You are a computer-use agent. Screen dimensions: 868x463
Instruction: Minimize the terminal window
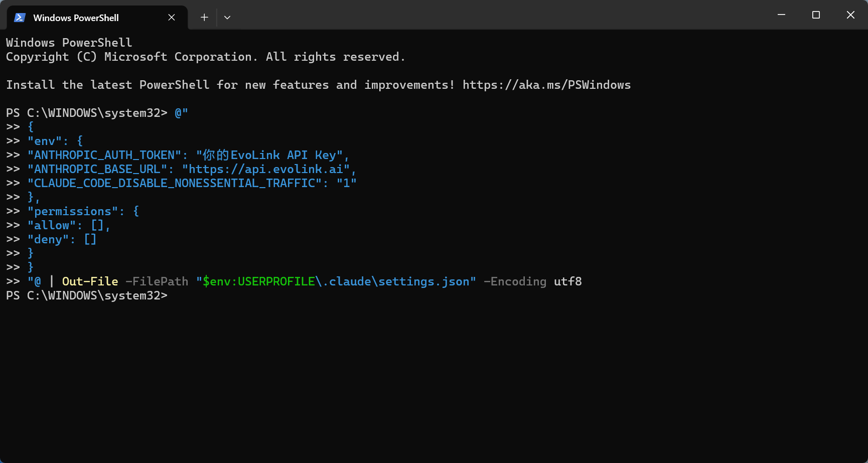tap(781, 15)
